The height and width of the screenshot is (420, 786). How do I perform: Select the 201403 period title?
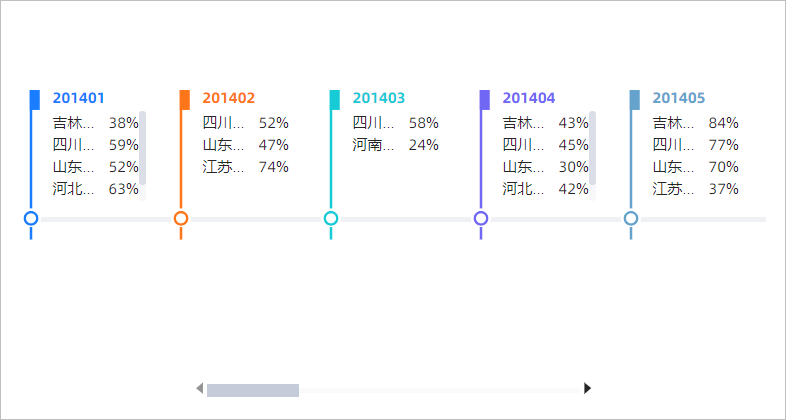click(378, 98)
